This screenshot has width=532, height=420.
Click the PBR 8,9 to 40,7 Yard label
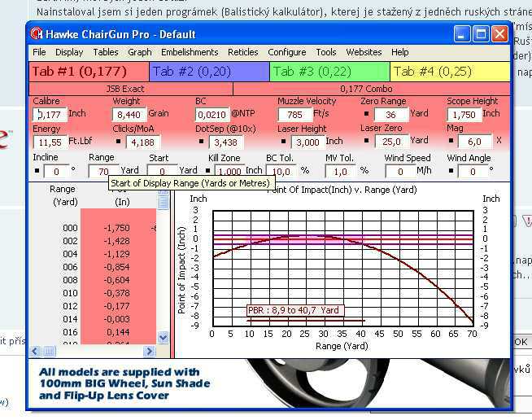click(294, 310)
